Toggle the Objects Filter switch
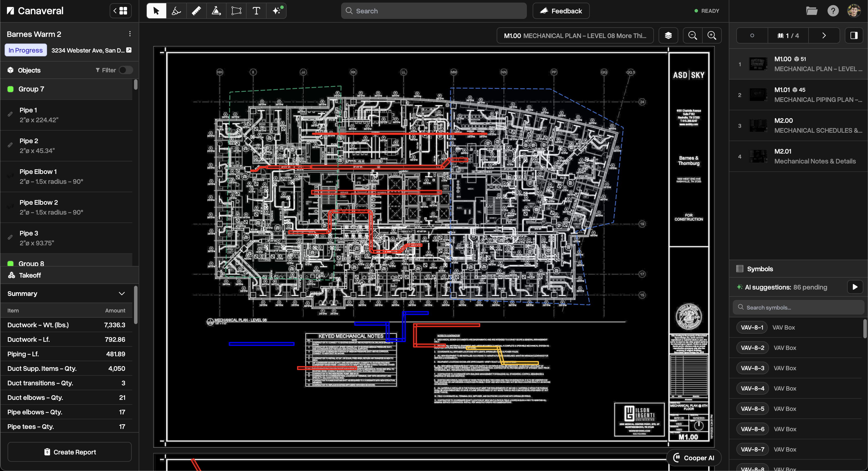 tap(126, 70)
